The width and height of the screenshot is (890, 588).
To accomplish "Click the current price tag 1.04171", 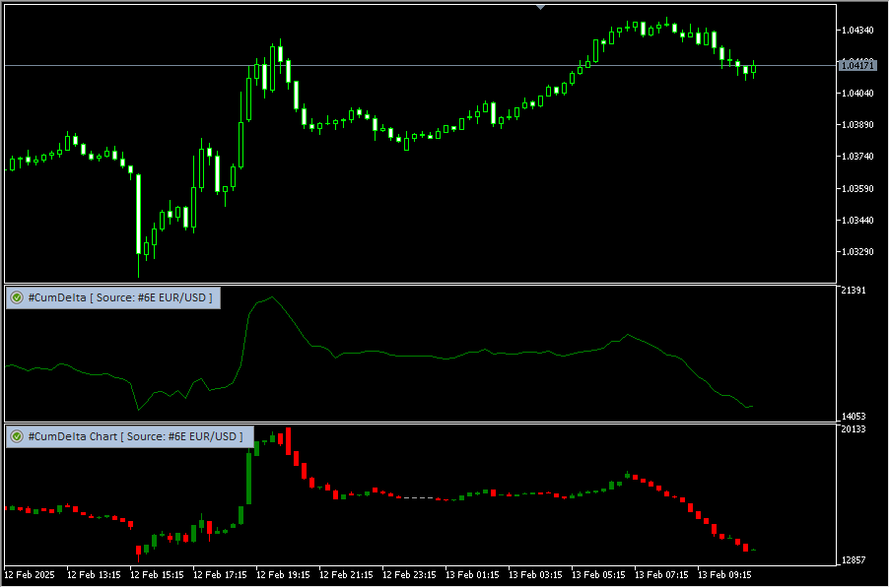I will pos(856,66).
